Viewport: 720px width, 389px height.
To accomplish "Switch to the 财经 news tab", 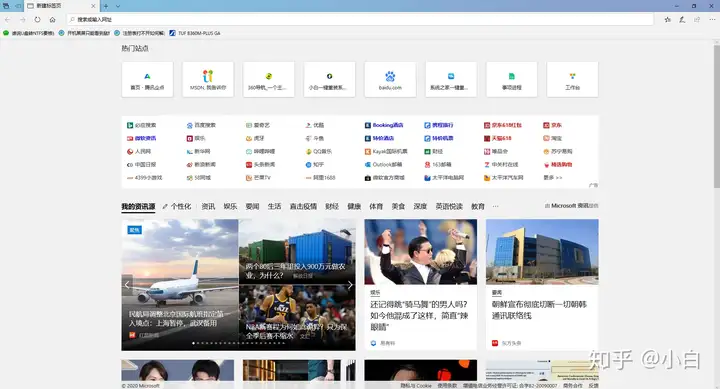I will coord(332,206).
